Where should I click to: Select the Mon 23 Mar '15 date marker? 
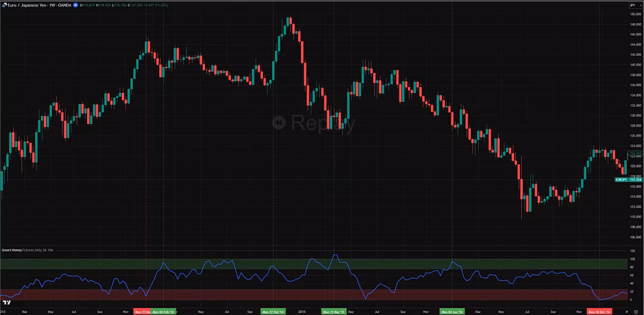(x=334, y=311)
